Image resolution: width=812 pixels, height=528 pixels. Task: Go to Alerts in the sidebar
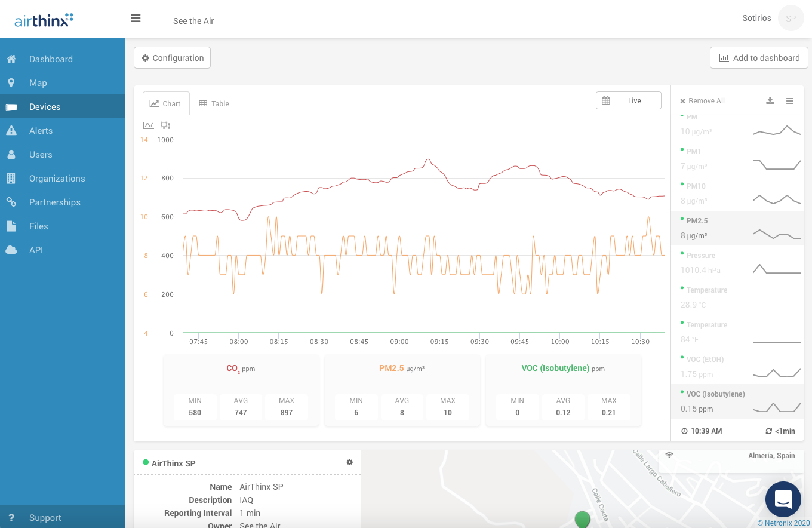tap(41, 131)
